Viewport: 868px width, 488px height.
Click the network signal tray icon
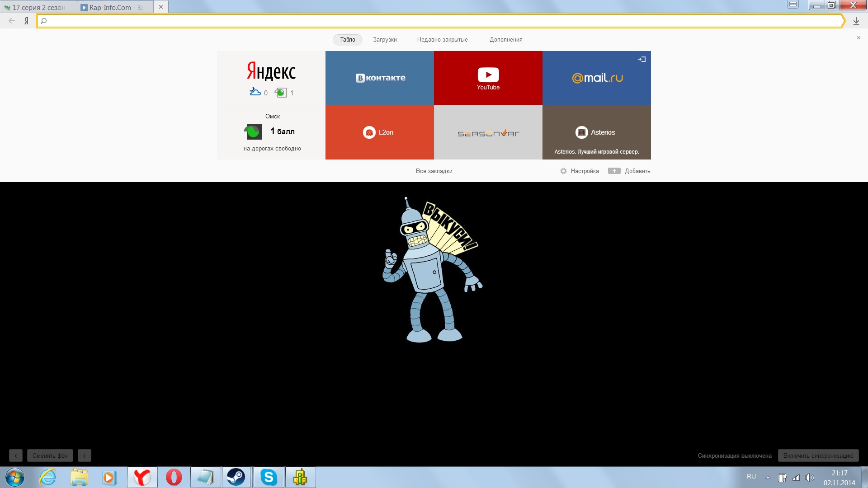[796, 477]
